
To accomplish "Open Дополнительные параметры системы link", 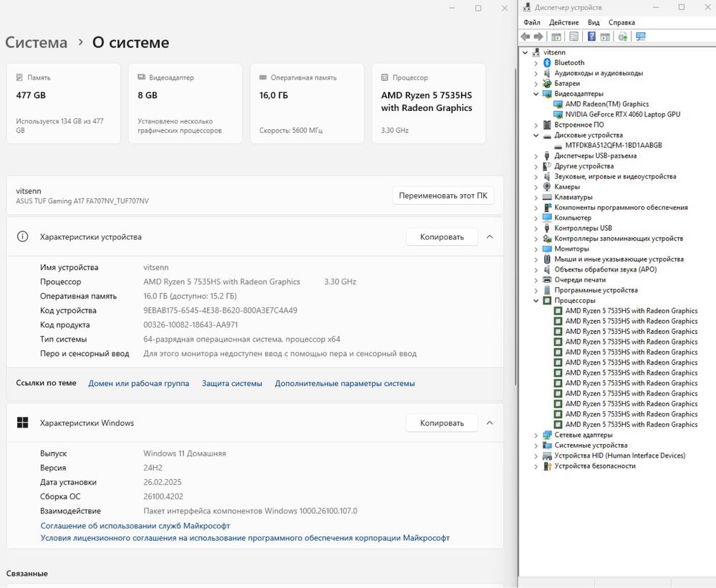I will tap(345, 383).
